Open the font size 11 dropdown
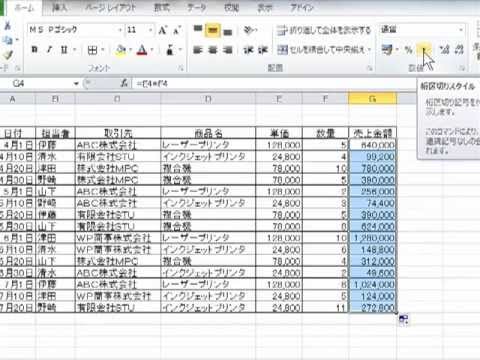The width and height of the screenshot is (480, 360). point(151,30)
